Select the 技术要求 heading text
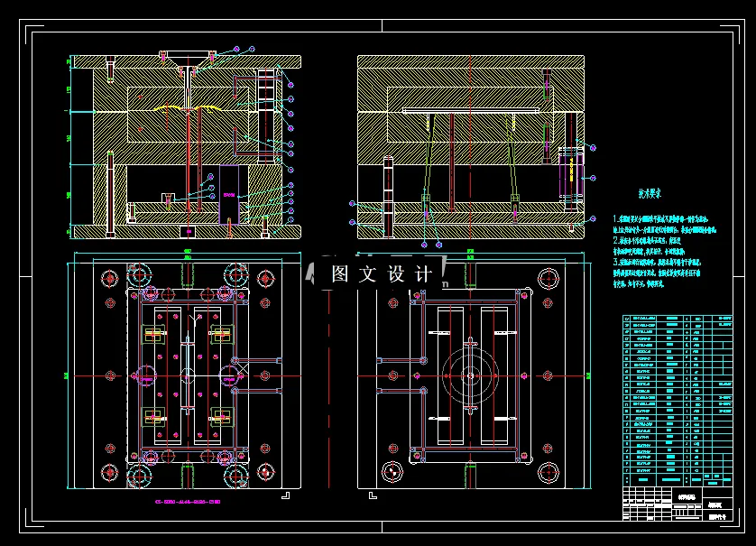 click(650, 194)
